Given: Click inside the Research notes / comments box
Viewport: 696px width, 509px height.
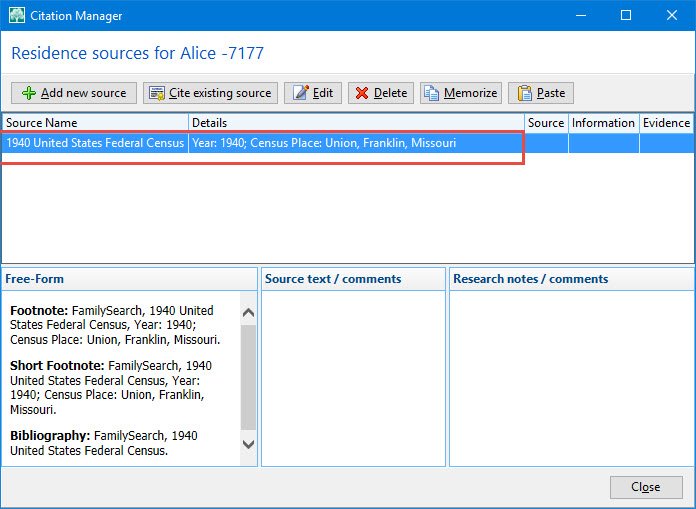Looking at the screenshot, I should tap(572, 378).
